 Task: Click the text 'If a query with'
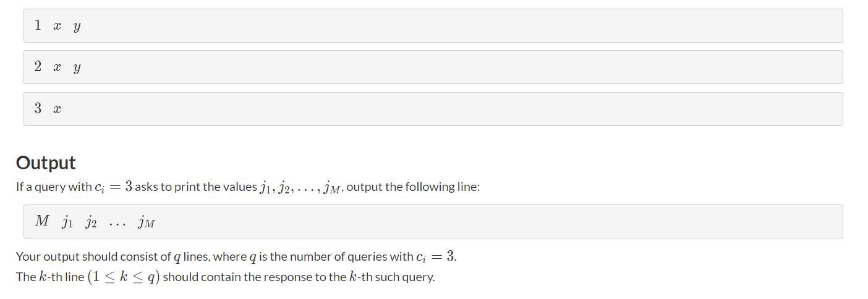pos(53,187)
